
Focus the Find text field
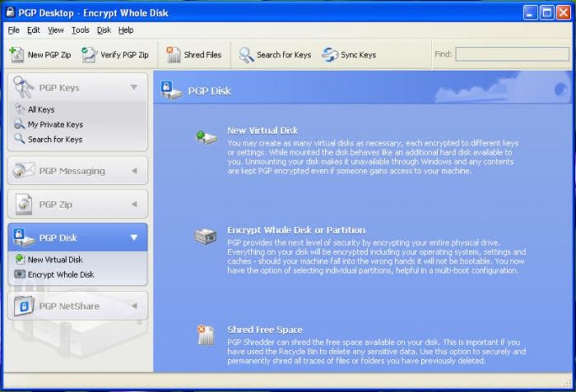pyautogui.click(x=512, y=54)
